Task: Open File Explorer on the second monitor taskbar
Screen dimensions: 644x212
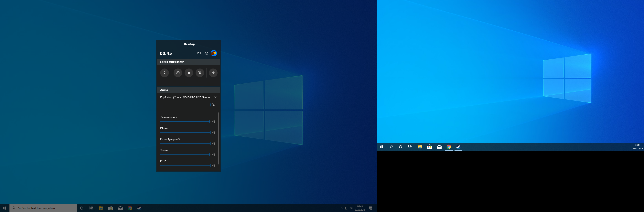Action: click(420, 147)
